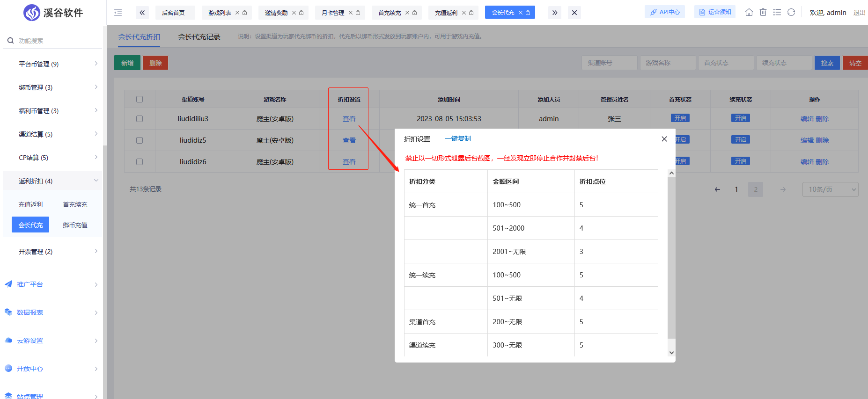868x399 pixels.
Task: Click the search magnifier icon in sidebar
Action: 10,41
